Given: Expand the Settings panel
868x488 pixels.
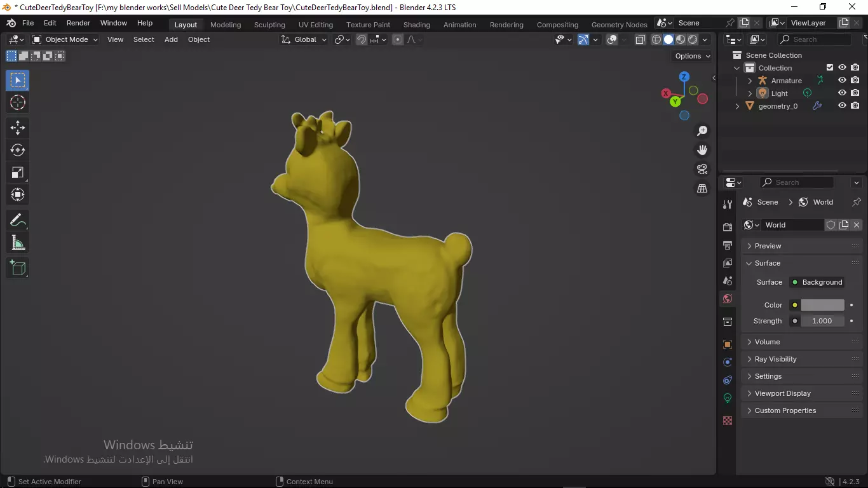Looking at the screenshot, I should pos(802,376).
